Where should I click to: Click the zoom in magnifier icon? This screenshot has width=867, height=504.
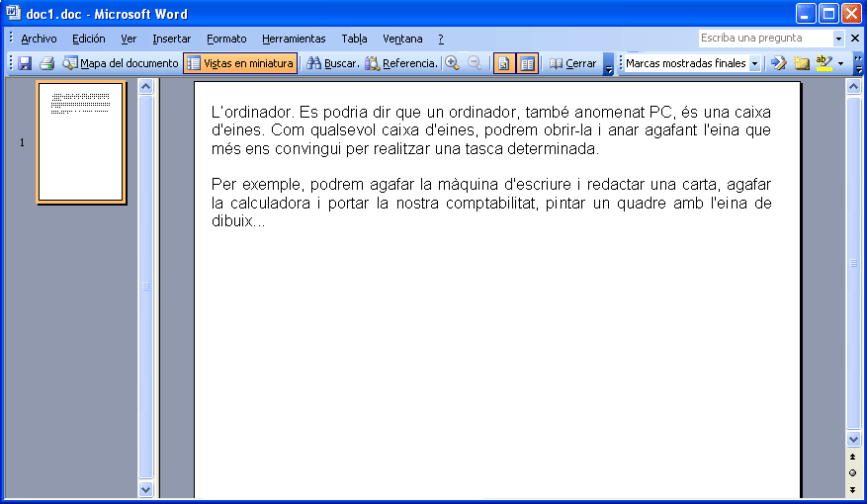coord(453,63)
